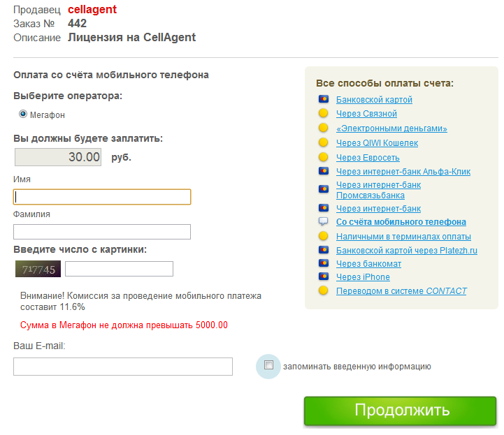Open Через интернет-банк Альфа-Клик link
Viewport: 504px width, 435px height.
point(403,172)
